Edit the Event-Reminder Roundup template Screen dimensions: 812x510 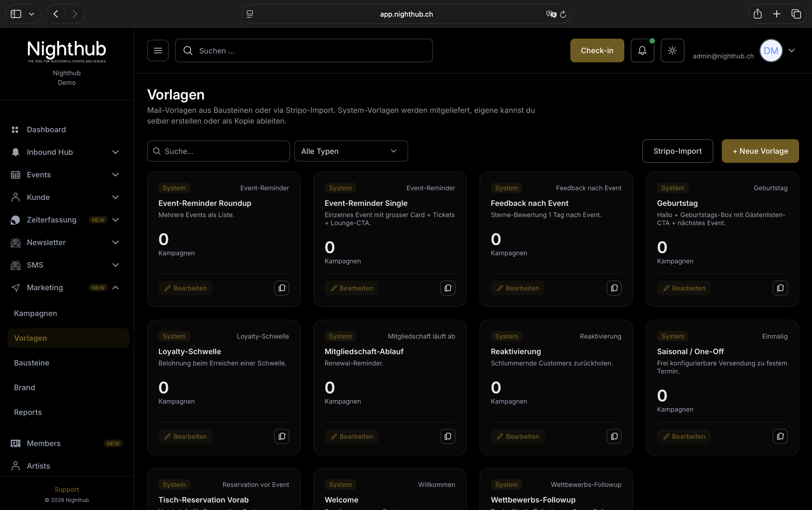tap(185, 288)
